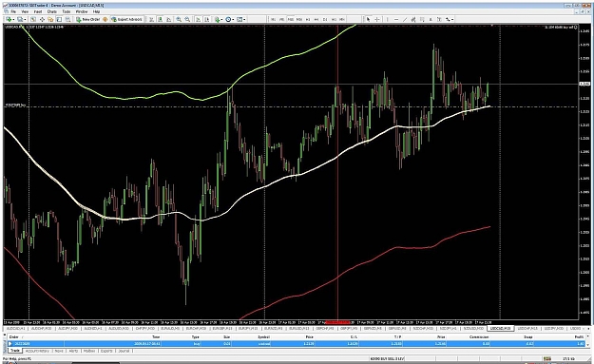Open the Window menu
The width and height of the screenshot is (594, 364).
(82, 11)
